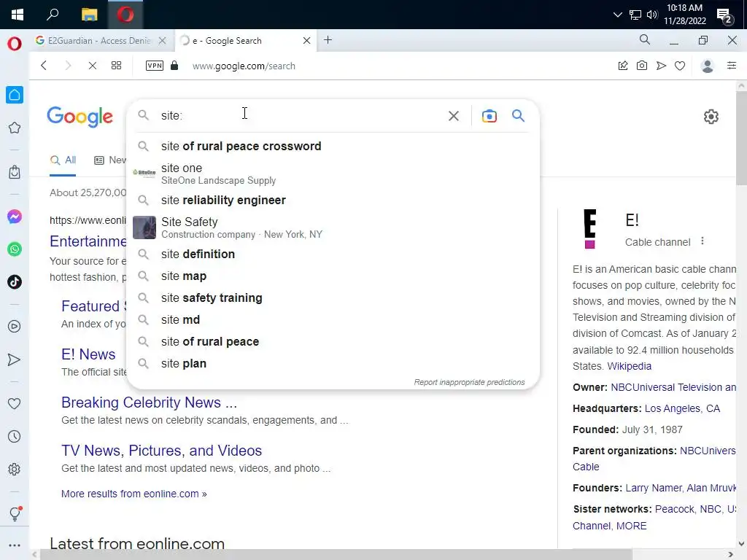Open TikTok in Opera sidebar

tap(15, 282)
